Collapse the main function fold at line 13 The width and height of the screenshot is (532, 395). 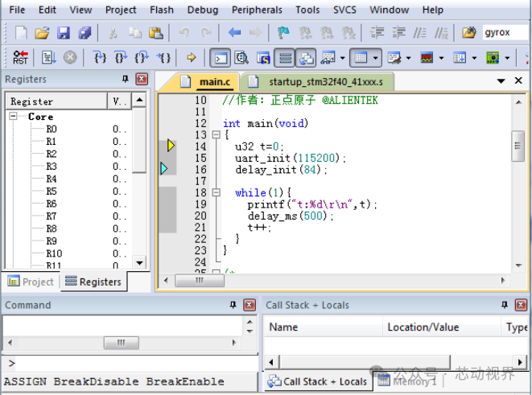[x=216, y=135]
